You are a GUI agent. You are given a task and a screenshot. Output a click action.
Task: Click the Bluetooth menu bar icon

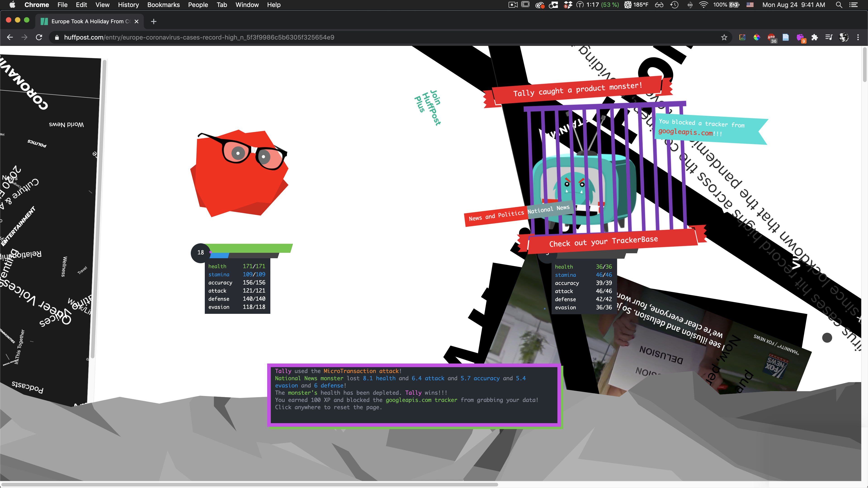click(x=690, y=5)
